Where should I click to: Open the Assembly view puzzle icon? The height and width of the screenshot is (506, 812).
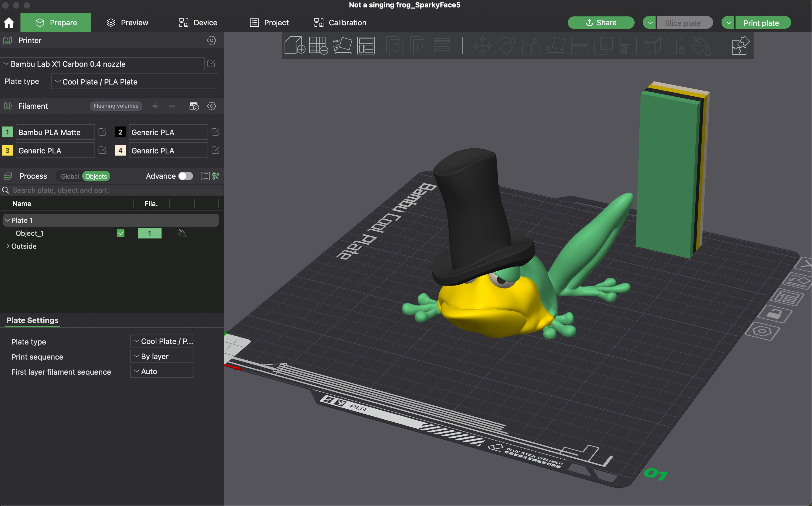(740, 45)
